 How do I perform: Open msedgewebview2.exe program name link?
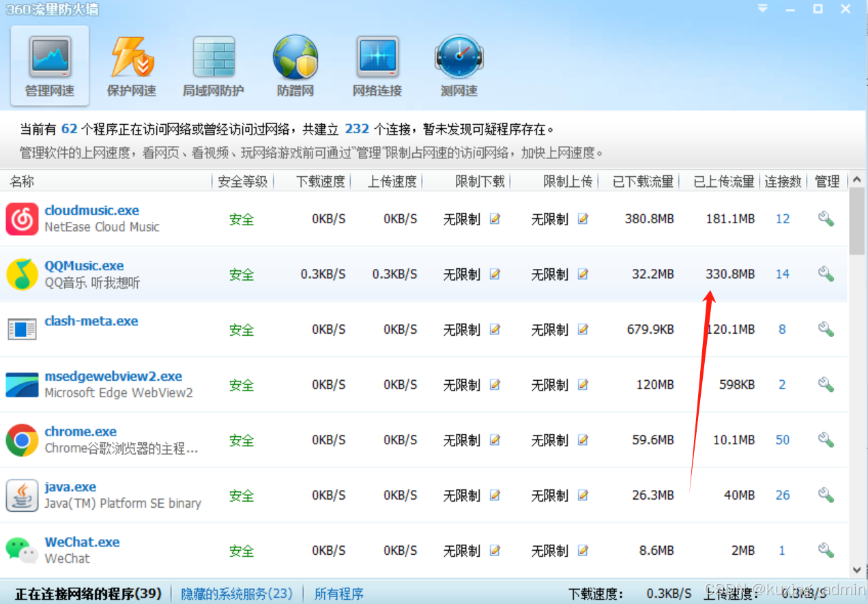(113, 377)
